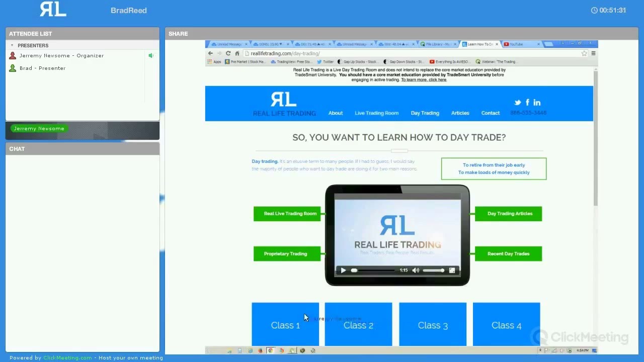This screenshot has height=362, width=644.
Task: Click the Day Trading Articles button
Action: click(x=508, y=214)
